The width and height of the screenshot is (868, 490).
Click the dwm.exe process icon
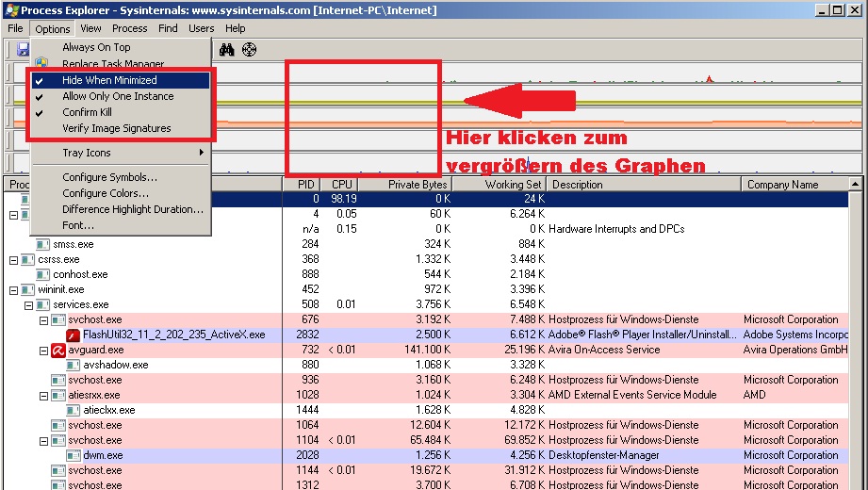pyautogui.click(x=74, y=455)
